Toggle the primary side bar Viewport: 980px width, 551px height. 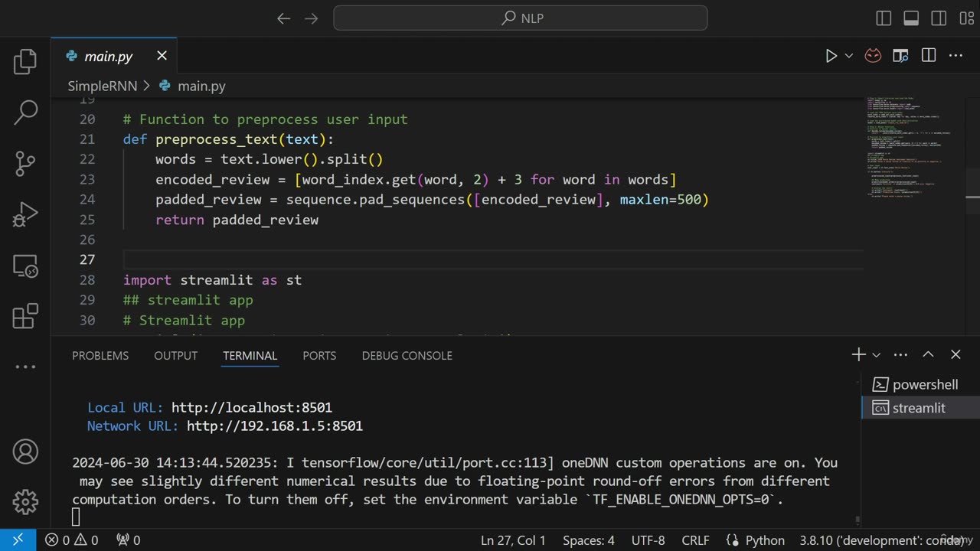[884, 18]
